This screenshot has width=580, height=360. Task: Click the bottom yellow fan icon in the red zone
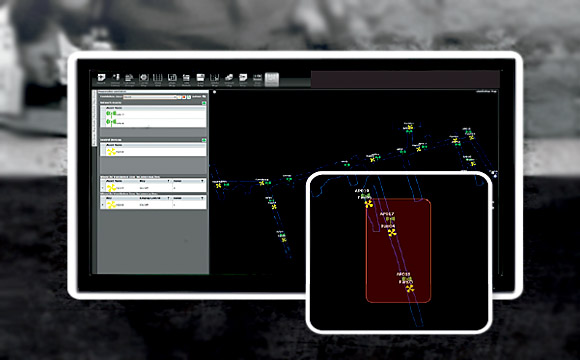tap(409, 289)
